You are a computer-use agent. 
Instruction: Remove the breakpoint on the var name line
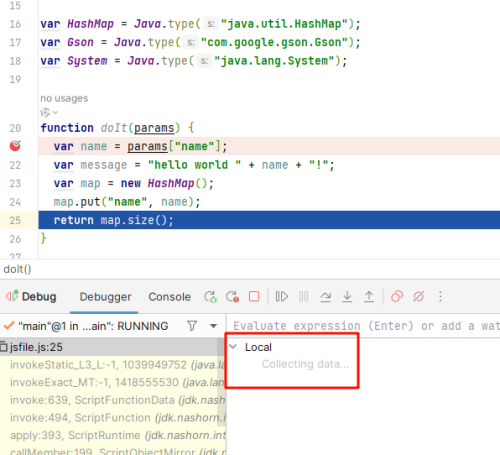click(15, 146)
